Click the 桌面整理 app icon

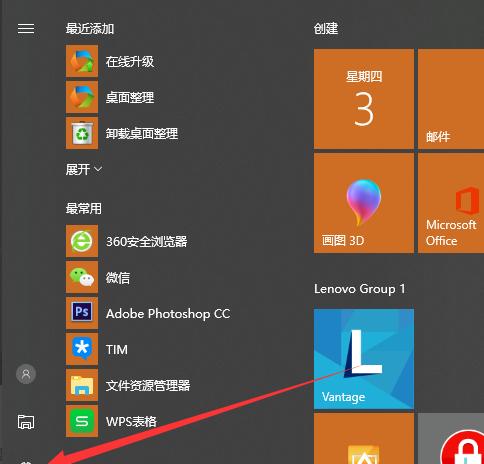point(82,97)
